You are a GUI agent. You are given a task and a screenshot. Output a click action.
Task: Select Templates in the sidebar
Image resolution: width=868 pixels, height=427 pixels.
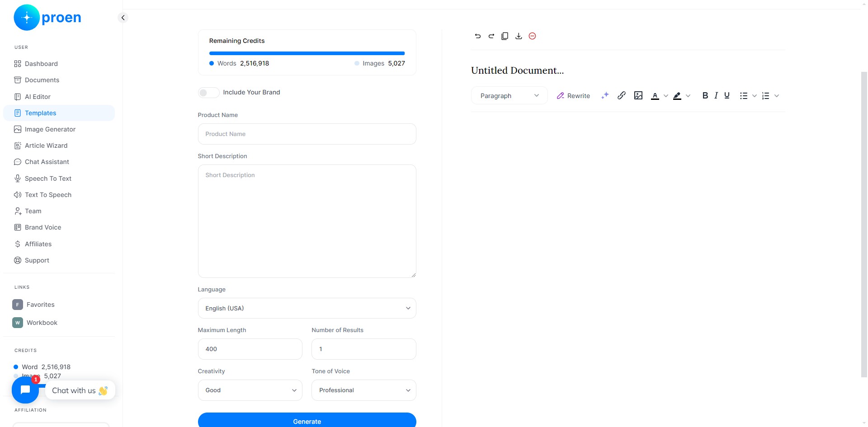coord(59,113)
